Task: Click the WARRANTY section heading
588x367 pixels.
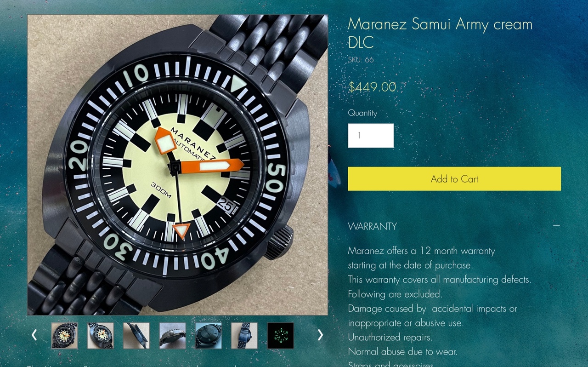Action: click(372, 226)
